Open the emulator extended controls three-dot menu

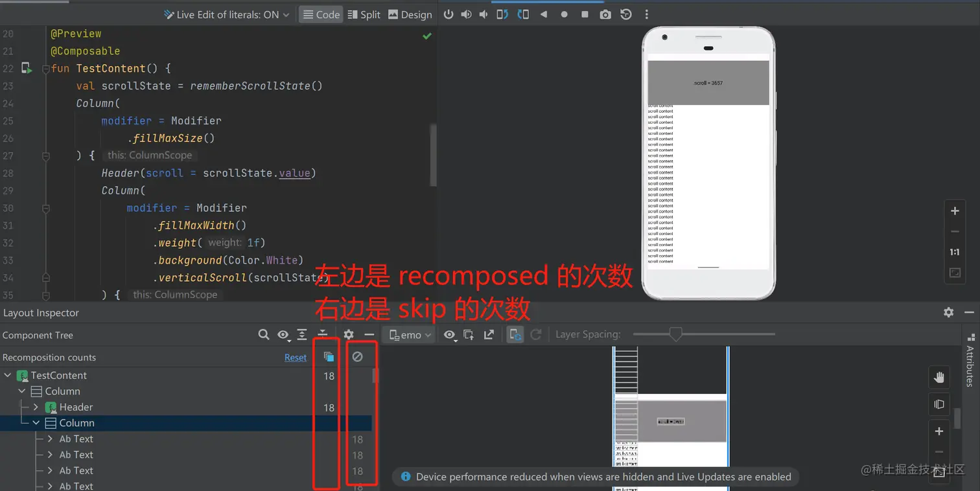646,14
